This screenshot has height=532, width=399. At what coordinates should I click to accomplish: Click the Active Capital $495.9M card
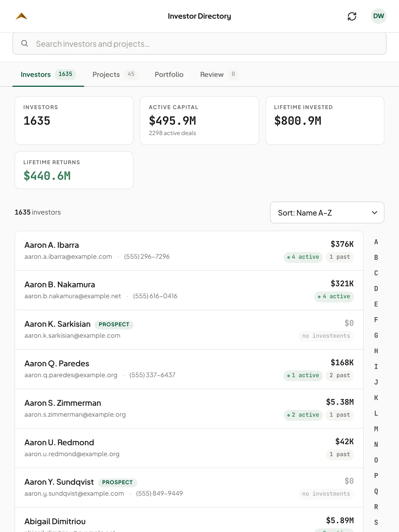point(199,121)
